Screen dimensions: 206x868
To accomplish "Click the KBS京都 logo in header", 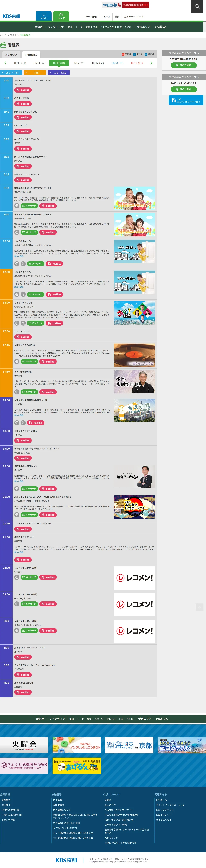I will coord(11,16).
